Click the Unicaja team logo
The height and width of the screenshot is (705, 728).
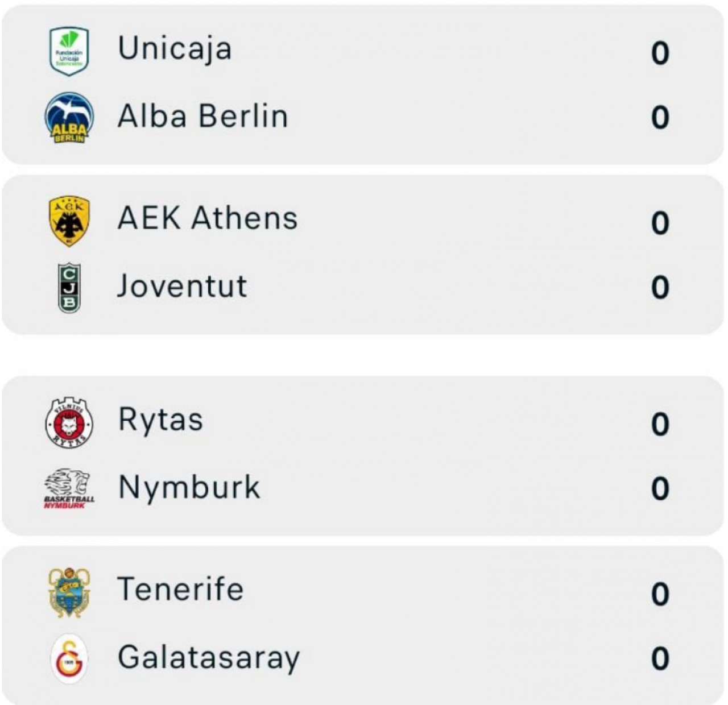69,51
